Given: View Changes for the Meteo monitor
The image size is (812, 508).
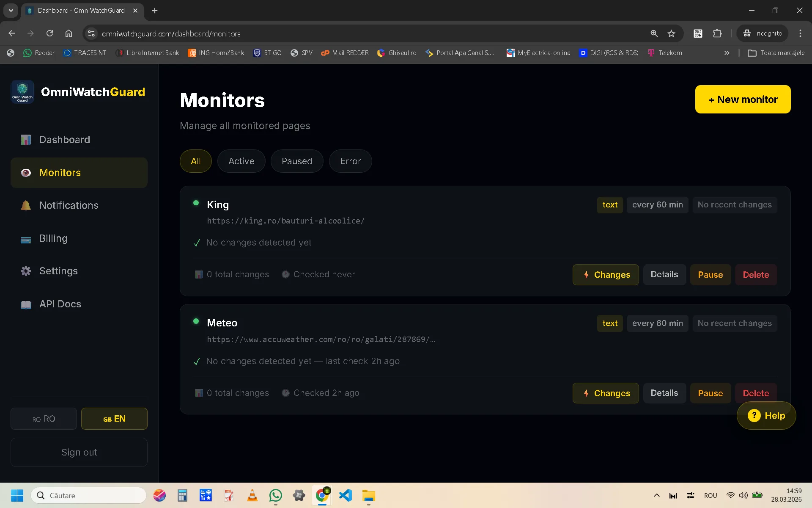Looking at the screenshot, I should 606,393.
